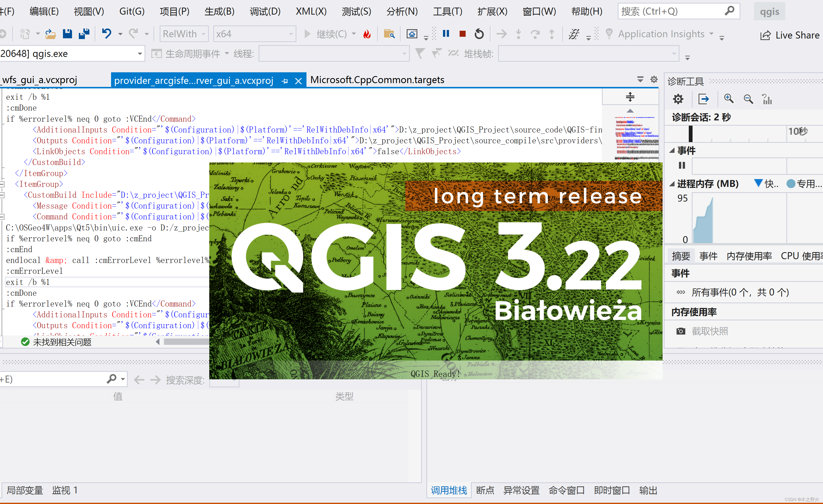Switch to Microsoft.CppCommon.targets tab
Image resolution: width=823 pixels, height=504 pixels.
point(377,80)
